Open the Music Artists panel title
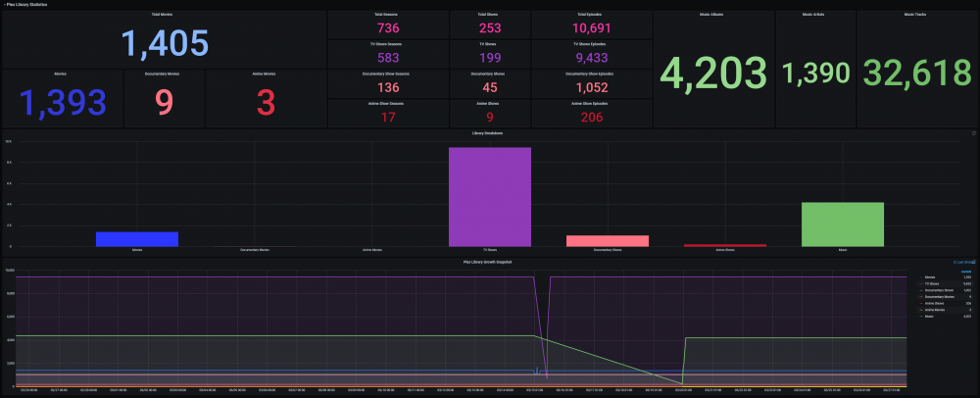The image size is (980, 398). click(x=815, y=14)
